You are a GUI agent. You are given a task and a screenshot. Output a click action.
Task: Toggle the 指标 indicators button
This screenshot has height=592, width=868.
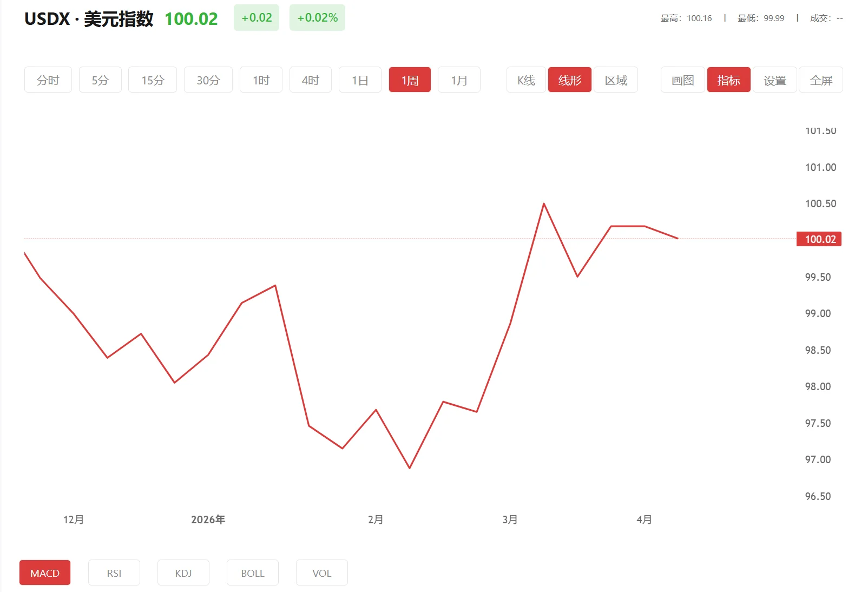coord(728,80)
